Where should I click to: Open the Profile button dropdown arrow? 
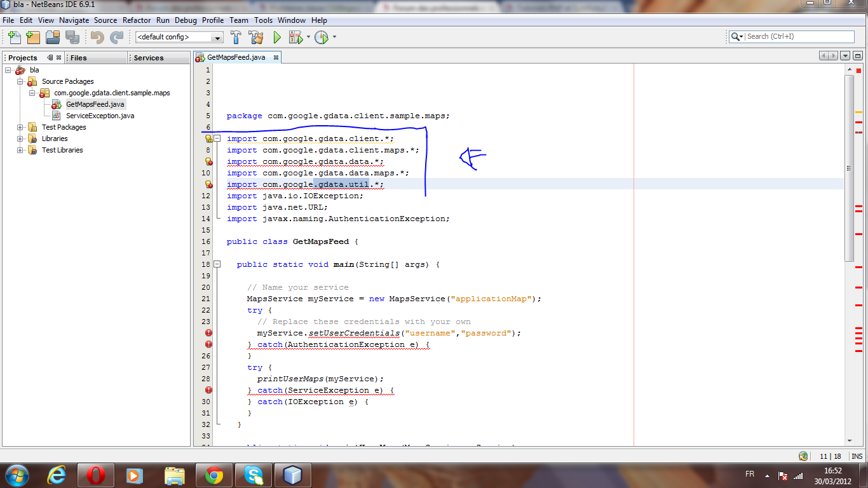pyautogui.click(x=334, y=37)
